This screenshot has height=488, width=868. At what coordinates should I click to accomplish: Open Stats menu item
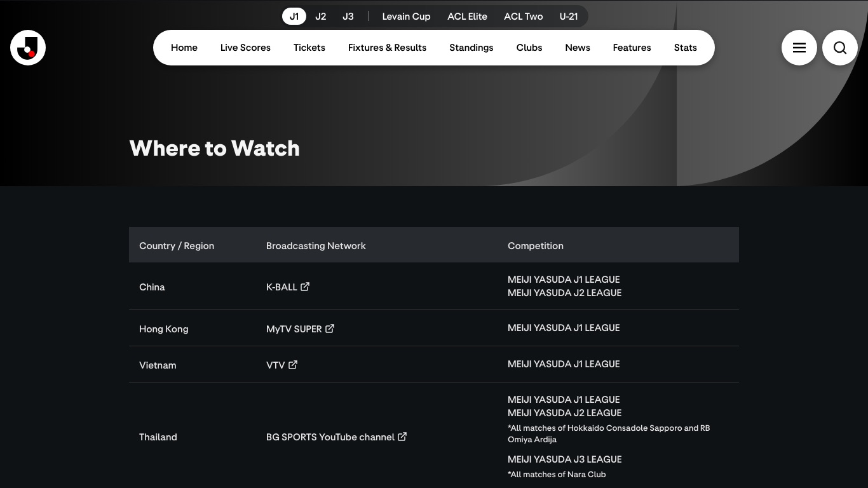[686, 48]
